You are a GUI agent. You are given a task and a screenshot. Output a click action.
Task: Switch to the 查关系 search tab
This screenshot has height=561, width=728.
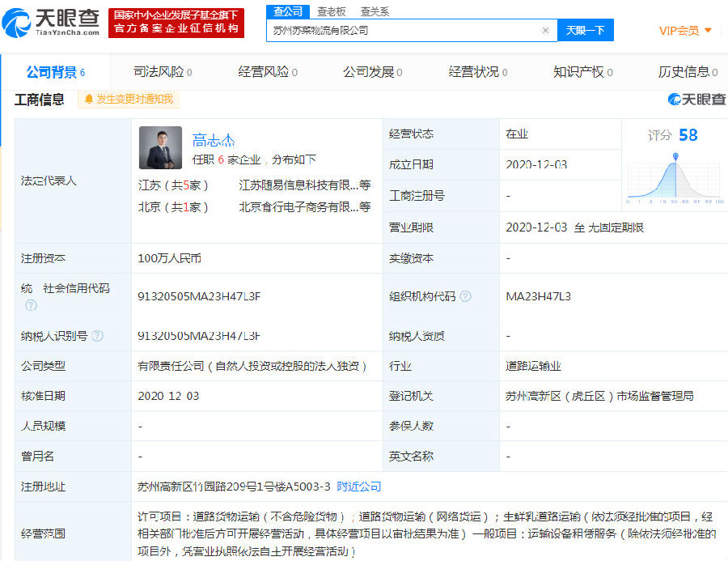point(375,11)
